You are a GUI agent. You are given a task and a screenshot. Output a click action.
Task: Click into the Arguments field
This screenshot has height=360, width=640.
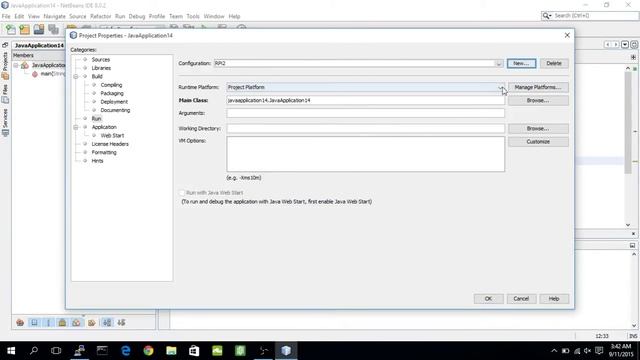coord(366,113)
